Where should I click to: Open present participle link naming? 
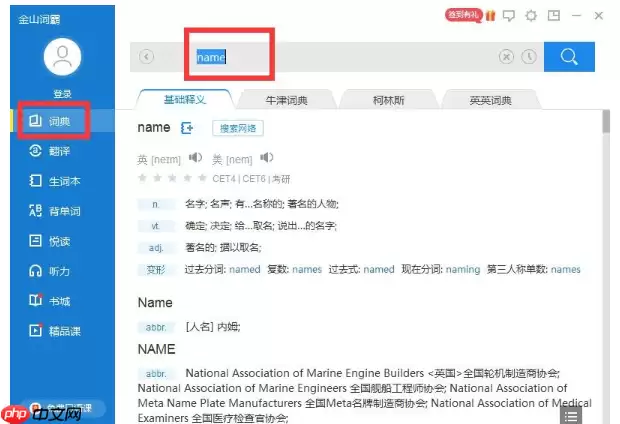(x=463, y=269)
